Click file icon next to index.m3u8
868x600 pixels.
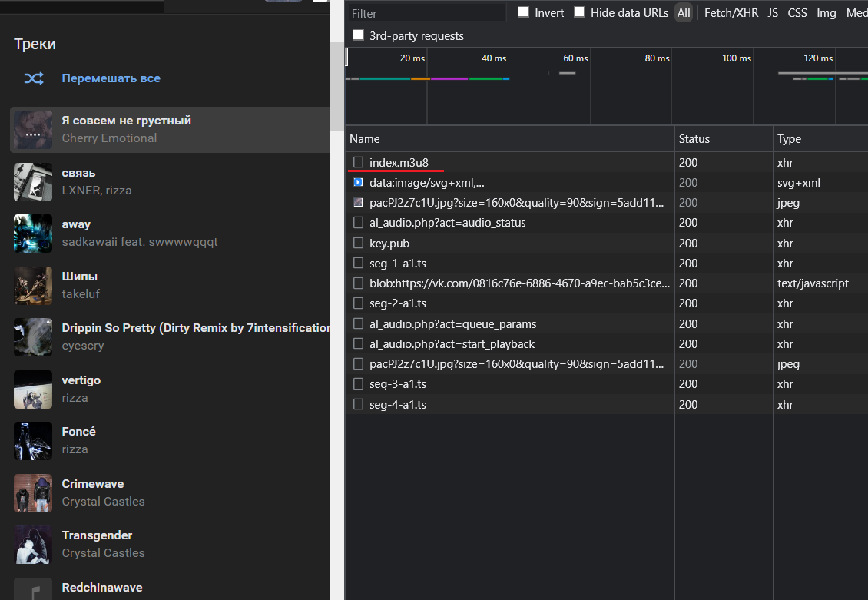(x=358, y=162)
